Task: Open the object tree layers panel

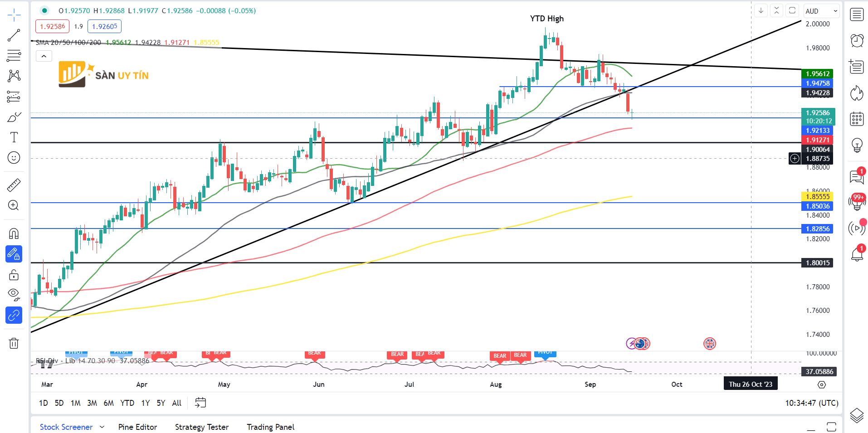Action: (857, 415)
